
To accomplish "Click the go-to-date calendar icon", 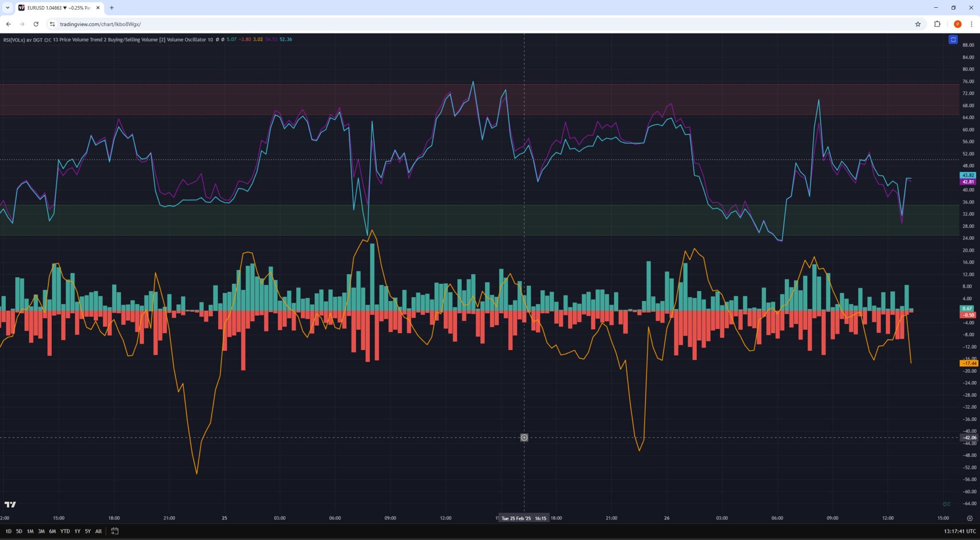I will pyautogui.click(x=114, y=531).
